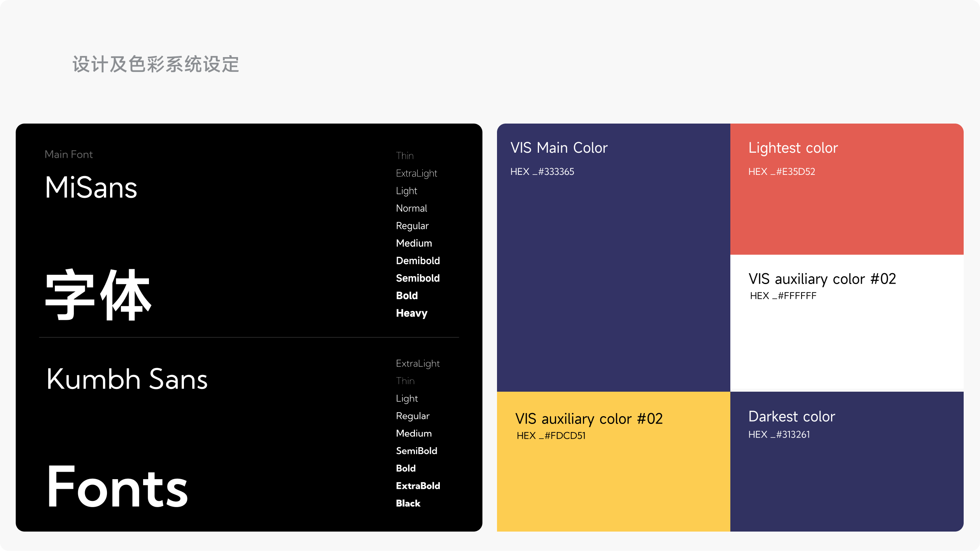Select the Demibold weight of MiSans

tap(418, 261)
